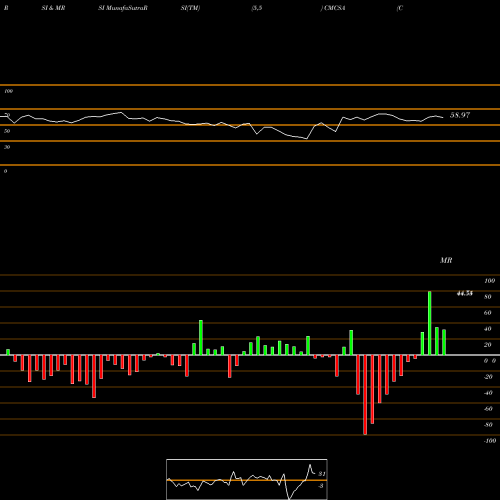Click the MR axis label 60
Screen dimensions: 500x500
coord(488,313)
